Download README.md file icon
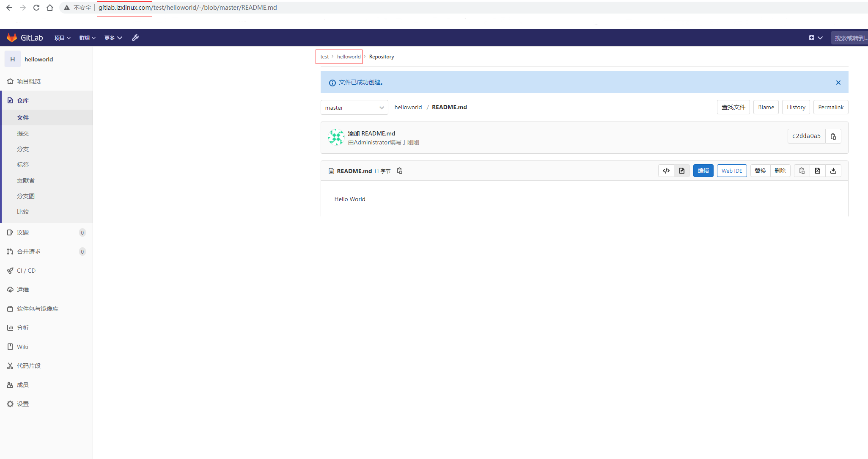Image resolution: width=868 pixels, height=459 pixels. [x=833, y=171]
